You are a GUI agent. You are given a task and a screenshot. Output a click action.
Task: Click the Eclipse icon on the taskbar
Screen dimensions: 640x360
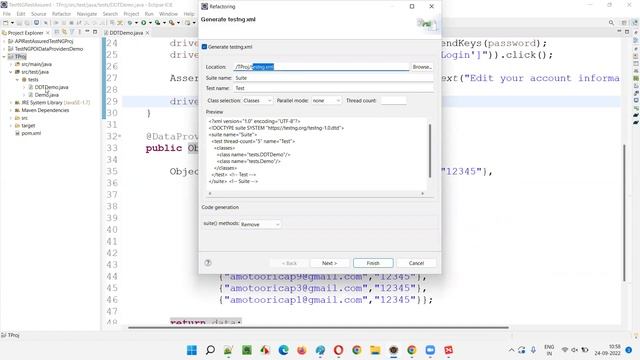393,350
